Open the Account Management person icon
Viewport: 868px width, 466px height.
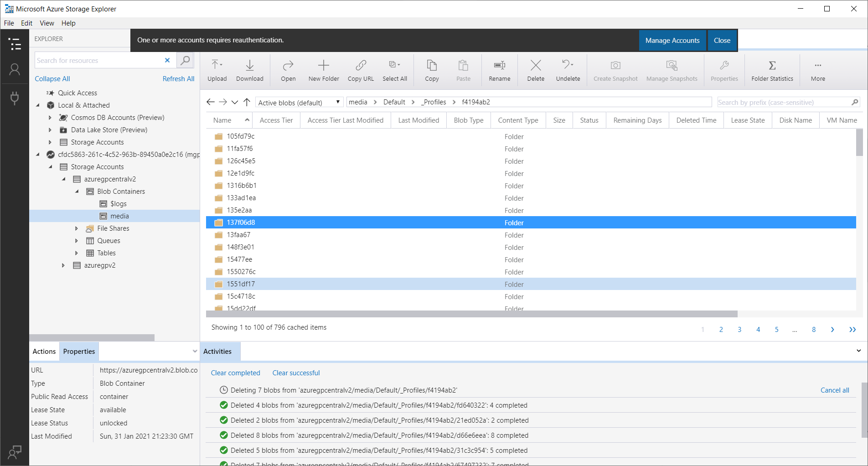pos(15,70)
